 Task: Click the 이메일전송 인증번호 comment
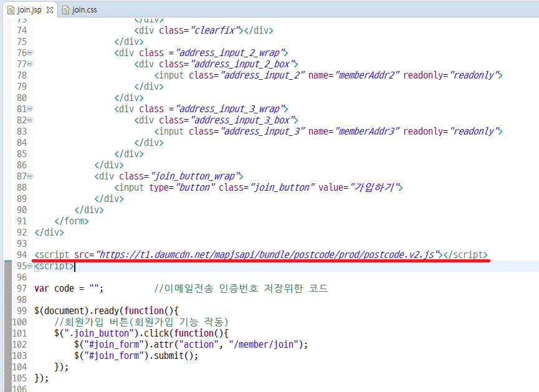coord(241,288)
